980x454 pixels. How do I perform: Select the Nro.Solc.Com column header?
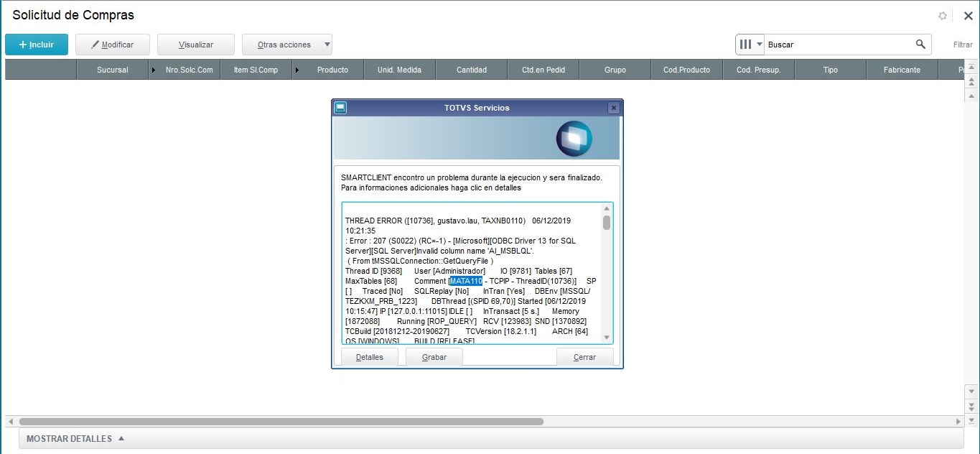click(x=189, y=70)
